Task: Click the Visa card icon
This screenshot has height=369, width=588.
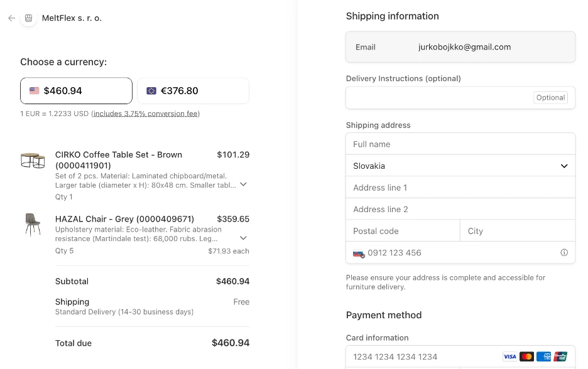Action: (x=510, y=356)
